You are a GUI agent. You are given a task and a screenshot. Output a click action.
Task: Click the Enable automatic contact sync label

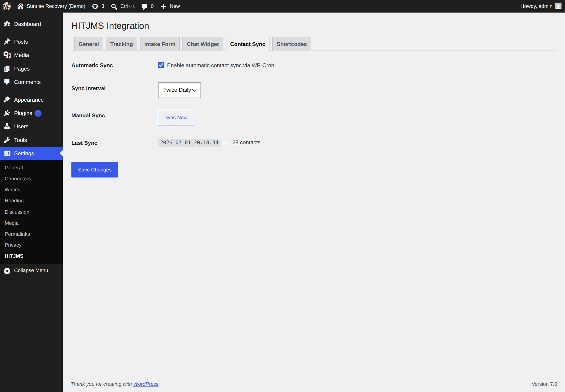click(221, 65)
